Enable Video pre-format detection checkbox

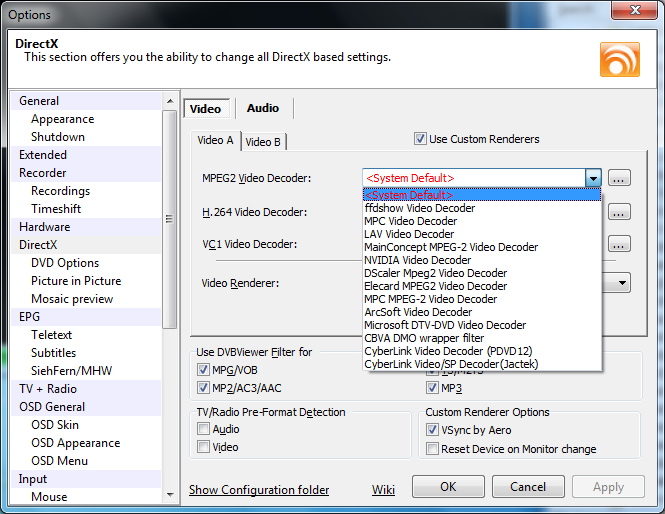click(203, 447)
